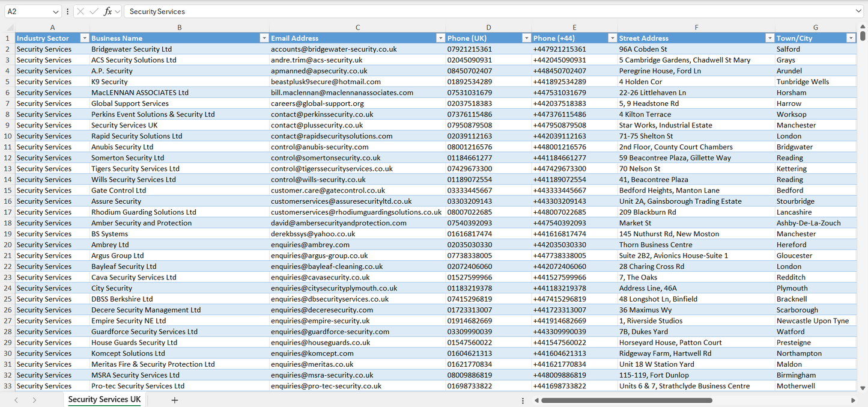The image size is (868, 407).
Task: Click the horizontal scrollbar left arrow
Action: click(536, 400)
